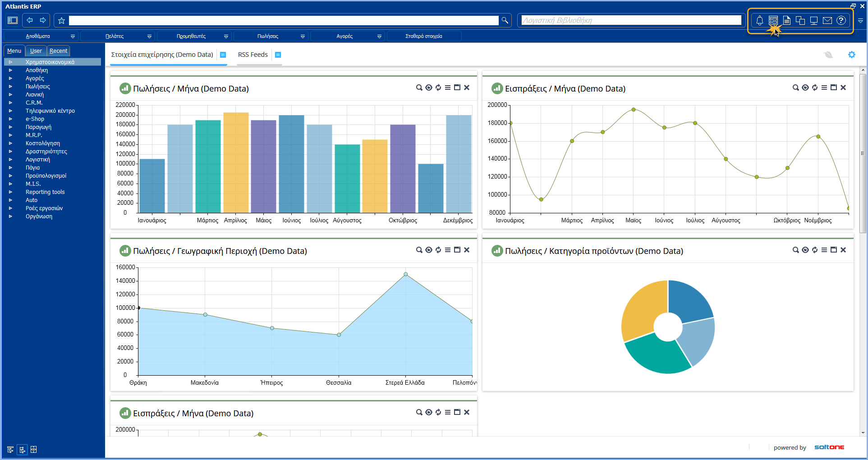The image size is (868, 460).
Task: Refresh the Πωλήσεις / Μήνα chart
Action: [x=438, y=87]
